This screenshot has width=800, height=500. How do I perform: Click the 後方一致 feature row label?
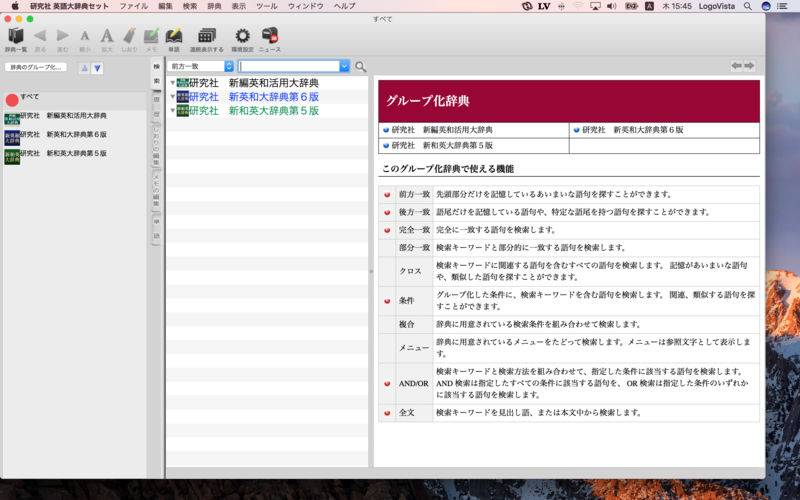coord(414,212)
